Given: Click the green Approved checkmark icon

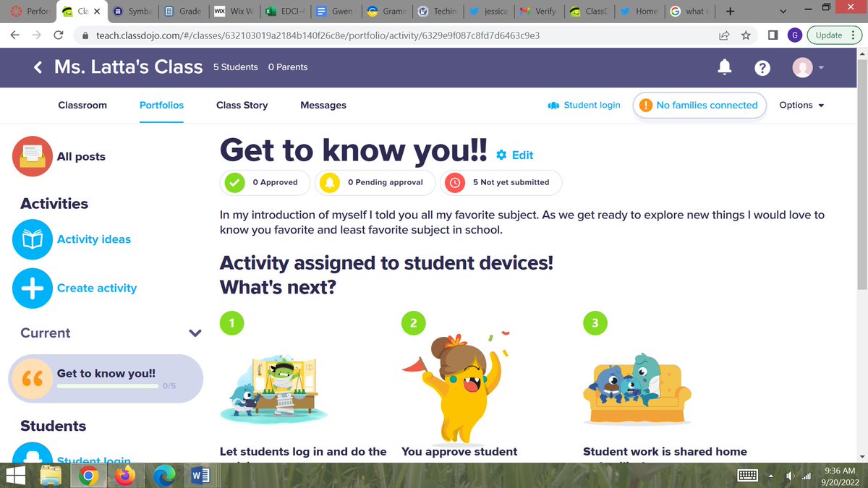Looking at the screenshot, I should coord(234,182).
